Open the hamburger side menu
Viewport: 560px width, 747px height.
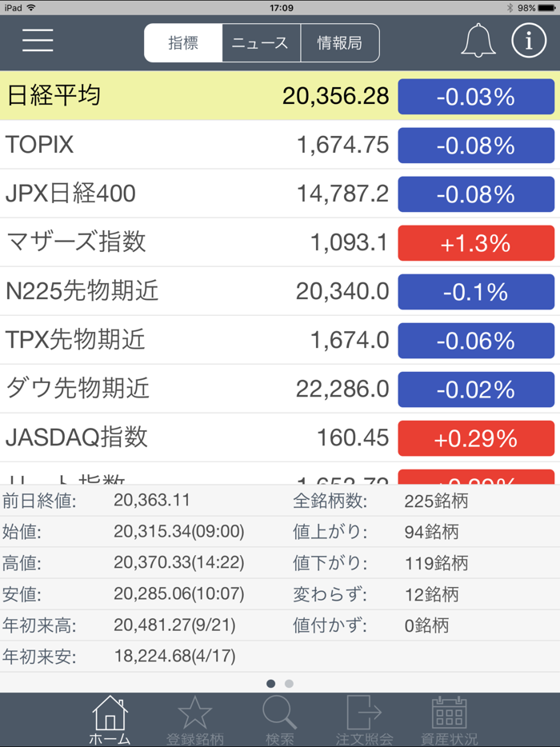pyautogui.click(x=37, y=42)
